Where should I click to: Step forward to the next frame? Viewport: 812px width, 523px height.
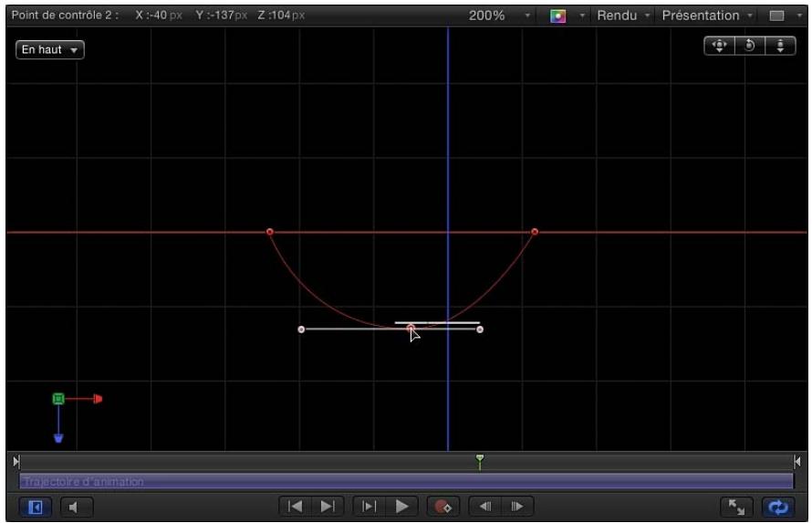pos(516,507)
